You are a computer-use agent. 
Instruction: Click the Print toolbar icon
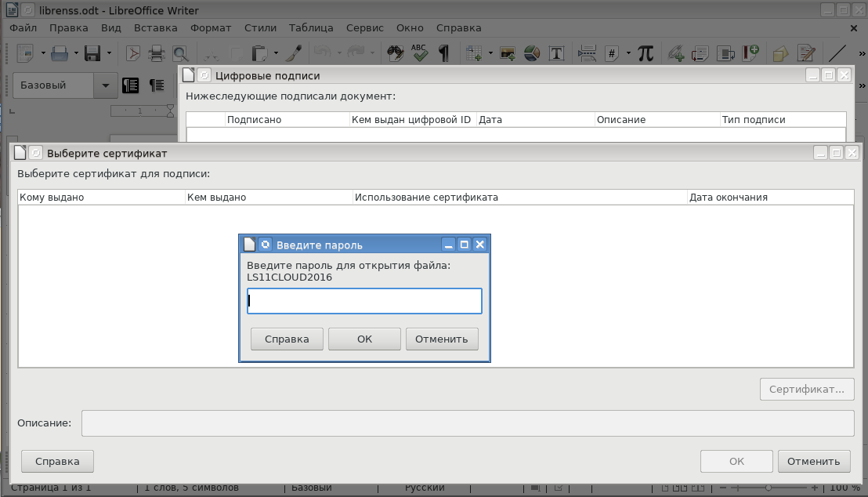[x=157, y=53]
